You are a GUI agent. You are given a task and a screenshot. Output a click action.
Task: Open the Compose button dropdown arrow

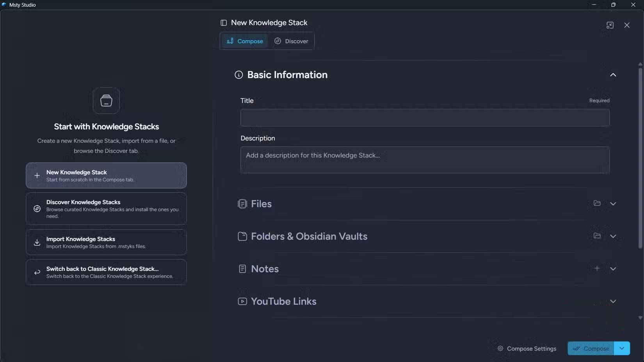pyautogui.click(x=622, y=348)
